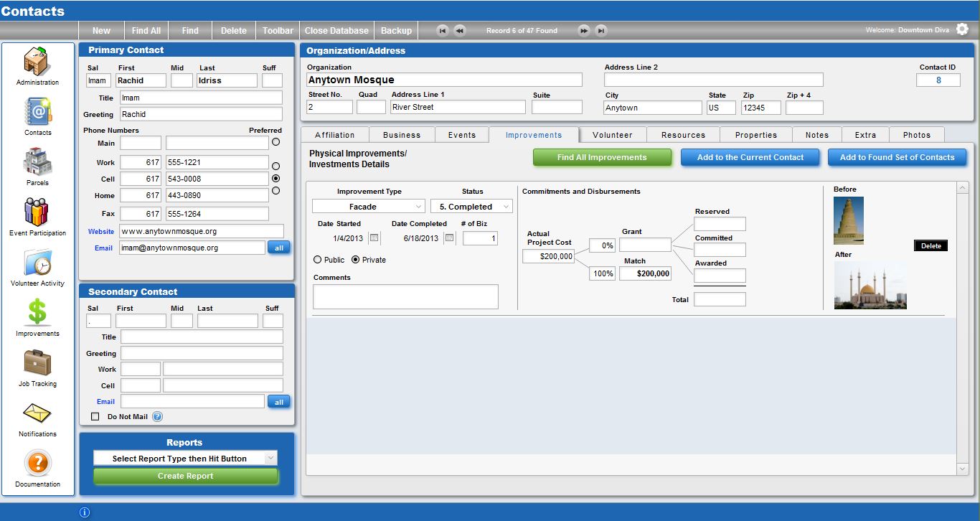Open the Administration module icon
Viewport: 980px width, 521px height.
[37, 61]
